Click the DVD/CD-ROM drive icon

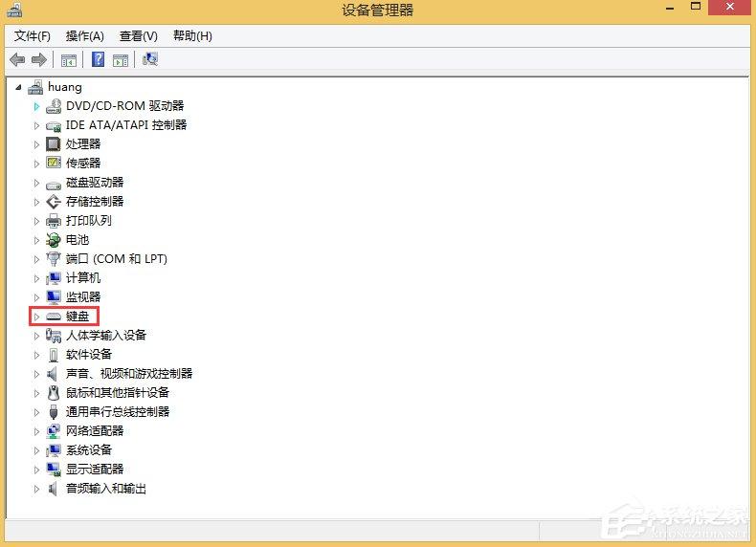(54, 106)
